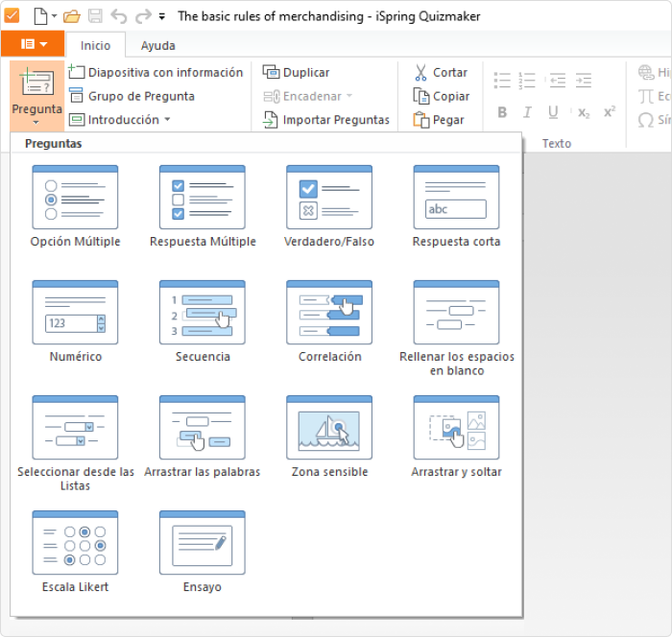Insert a symbol from the ribbon

point(654,120)
